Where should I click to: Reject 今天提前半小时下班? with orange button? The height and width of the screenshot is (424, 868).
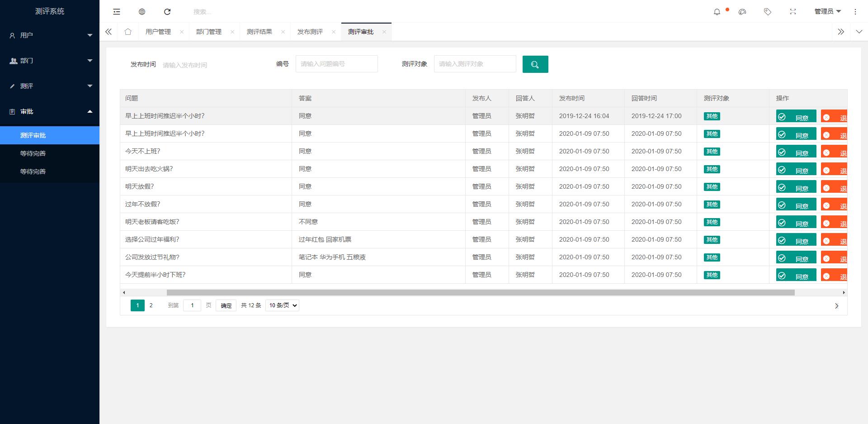point(834,276)
